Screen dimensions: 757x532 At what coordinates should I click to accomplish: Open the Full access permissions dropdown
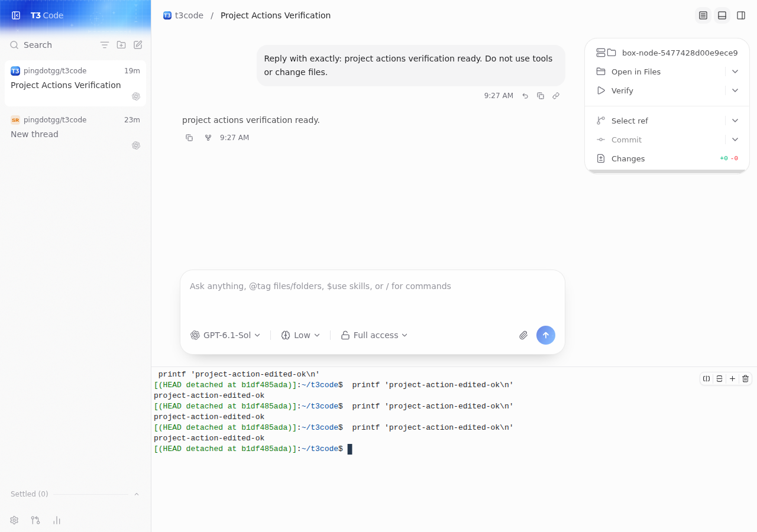374,335
